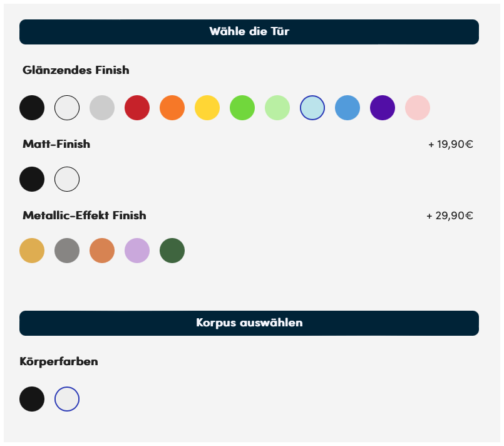This screenshot has width=504, height=446.
Task: Choose the pale pink glossy swatch
Action: point(417,108)
